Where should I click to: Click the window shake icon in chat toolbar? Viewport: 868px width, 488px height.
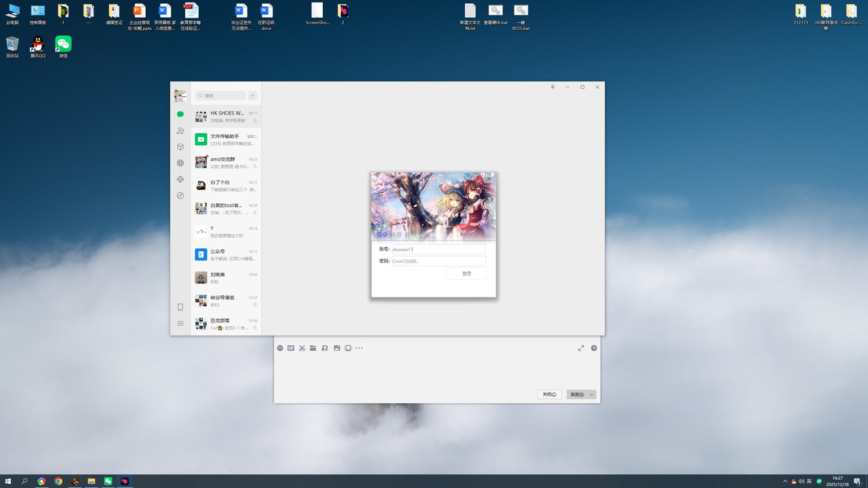click(x=348, y=348)
